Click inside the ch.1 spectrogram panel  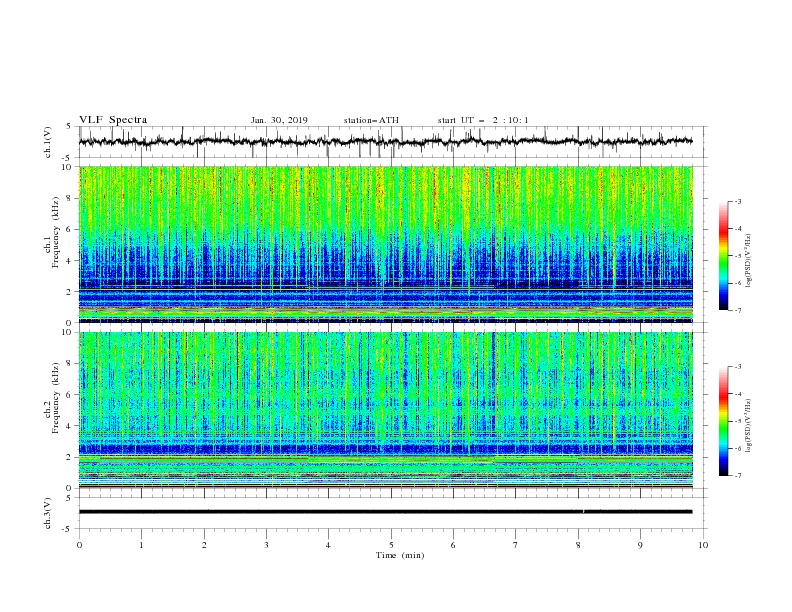coord(385,244)
